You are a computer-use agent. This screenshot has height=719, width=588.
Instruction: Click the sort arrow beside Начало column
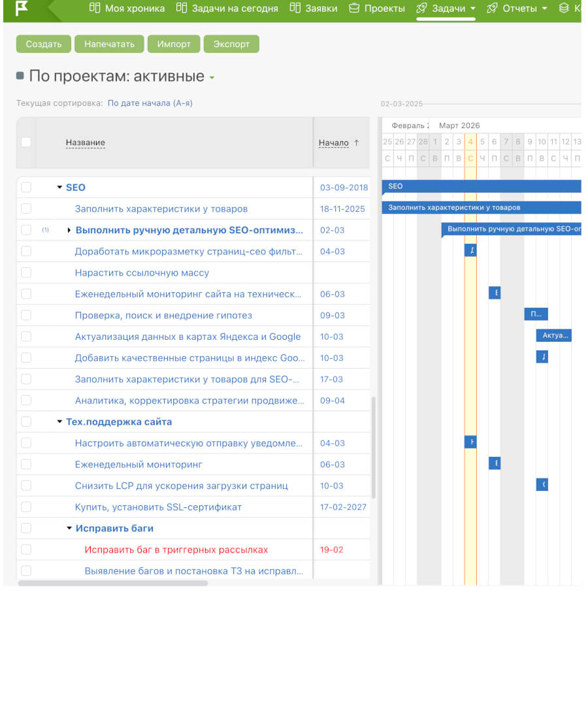point(356,142)
